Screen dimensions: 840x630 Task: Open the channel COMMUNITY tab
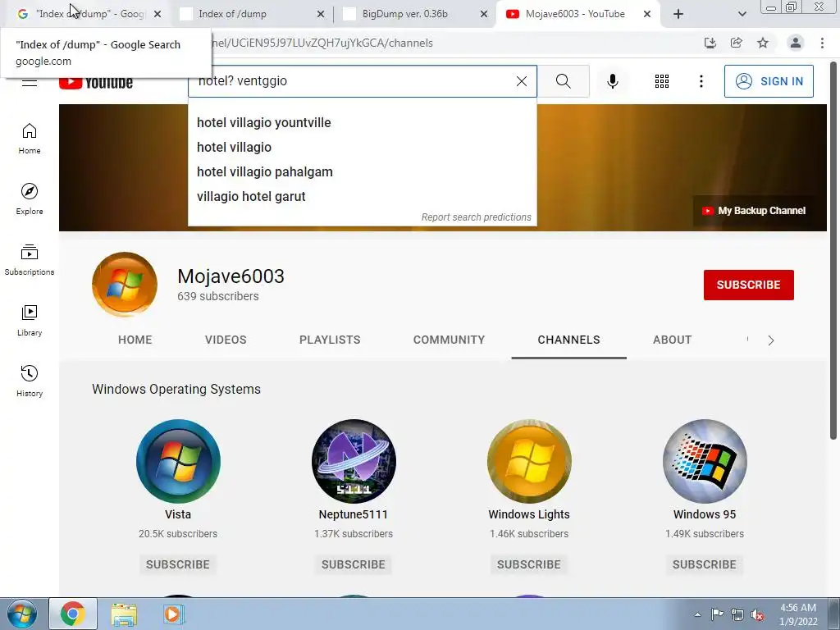(449, 340)
